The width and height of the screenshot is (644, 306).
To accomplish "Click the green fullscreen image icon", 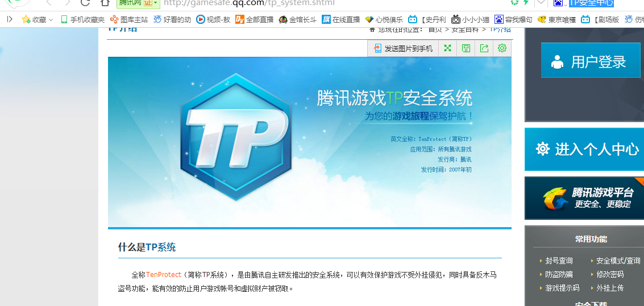I will 448,48.
